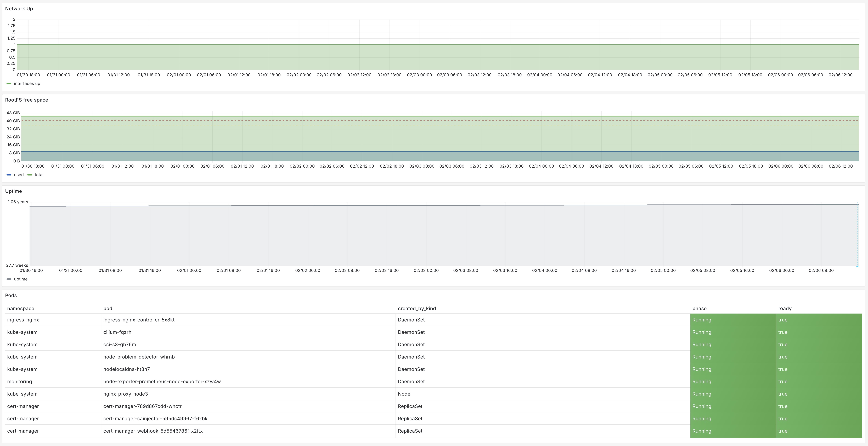Screen dimensions: 868x446
Task: Click the gray 'uptime' legend color swatch
Action: (x=9, y=279)
